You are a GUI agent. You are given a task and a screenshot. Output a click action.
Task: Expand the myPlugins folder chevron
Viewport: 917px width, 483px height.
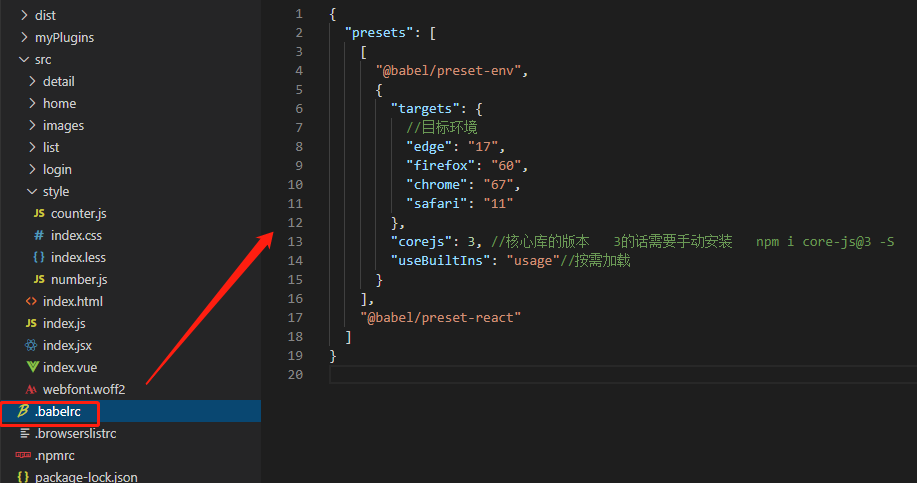coord(24,37)
